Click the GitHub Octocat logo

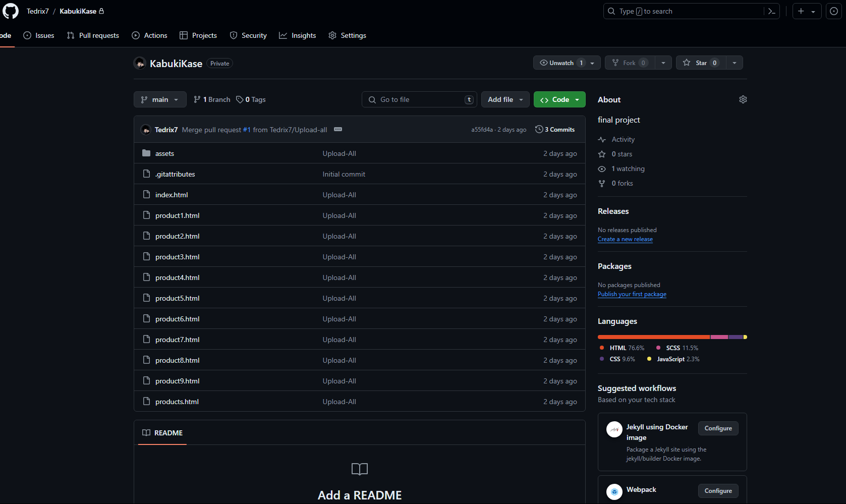coord(11,11)
